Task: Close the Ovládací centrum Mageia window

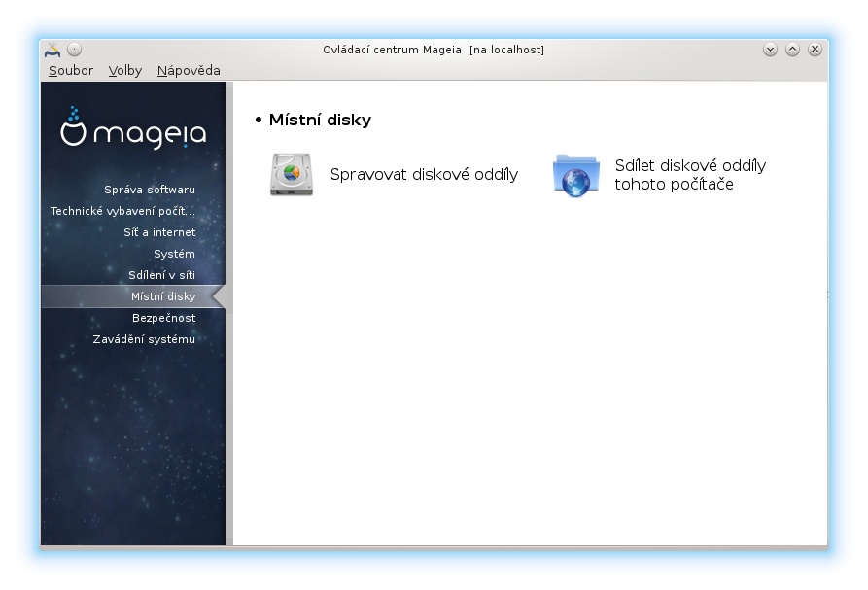Action: [x=815, y=50]
